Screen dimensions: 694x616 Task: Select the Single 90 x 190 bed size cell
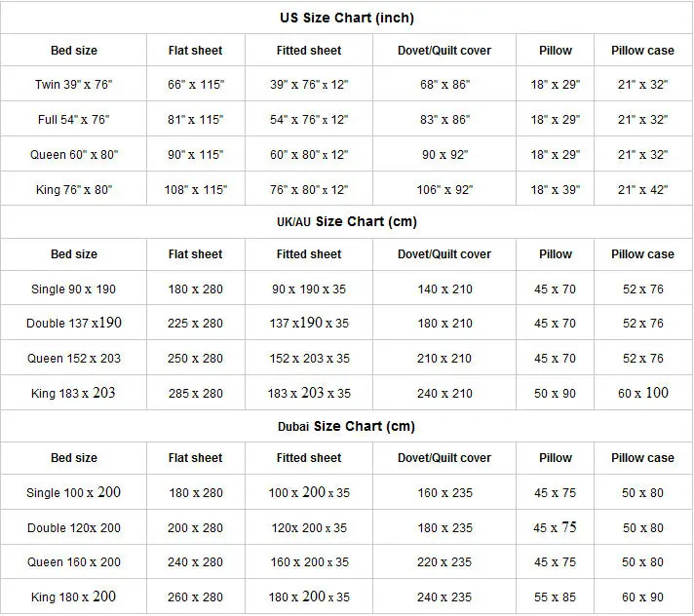click(x=74, y=289)
